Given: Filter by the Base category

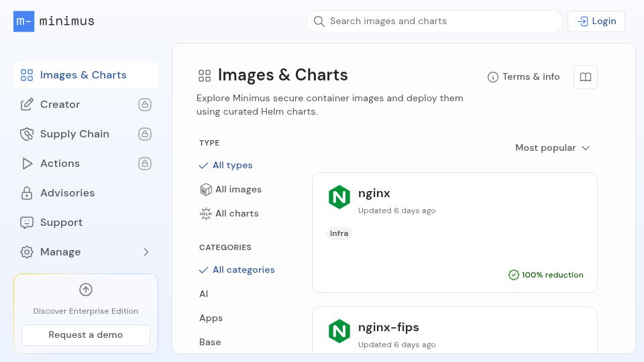Looking at the screenshot, I should (x=210, y=343).
